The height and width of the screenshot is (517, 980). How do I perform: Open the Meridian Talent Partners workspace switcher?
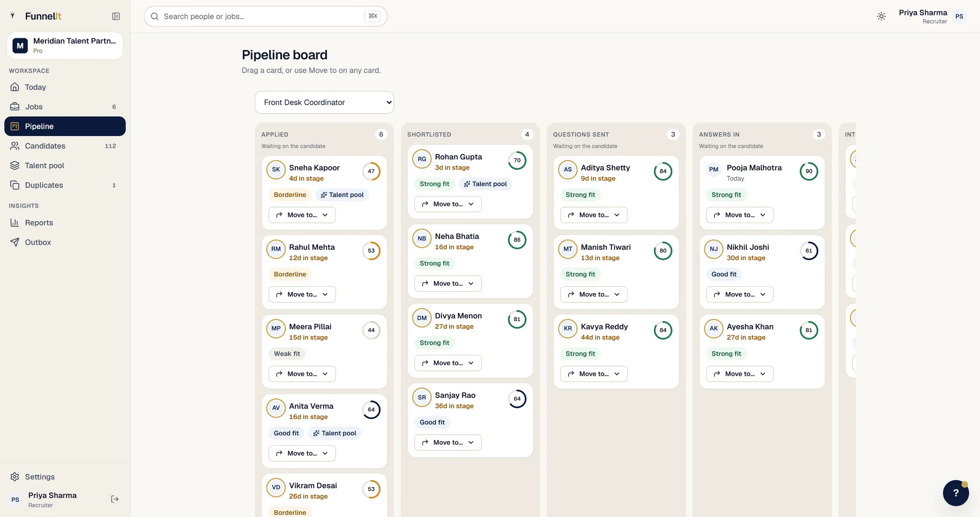point(65,45)
